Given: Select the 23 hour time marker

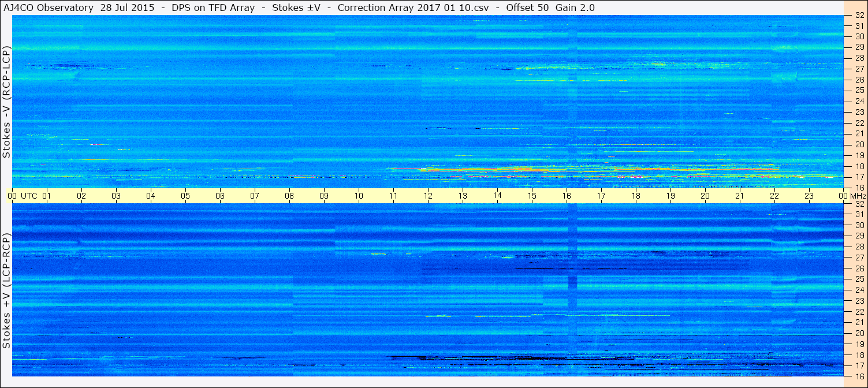Looking at the screenshot, I should (x=809, y=196).
